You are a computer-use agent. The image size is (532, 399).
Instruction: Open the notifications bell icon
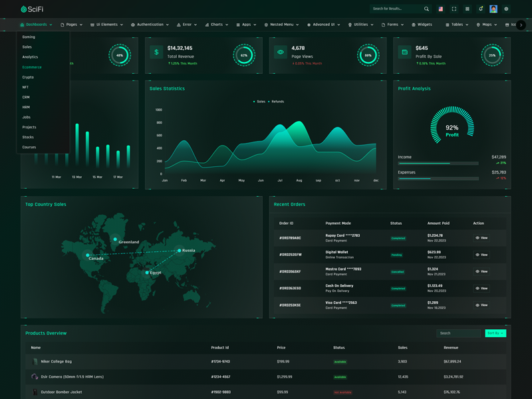481,9
